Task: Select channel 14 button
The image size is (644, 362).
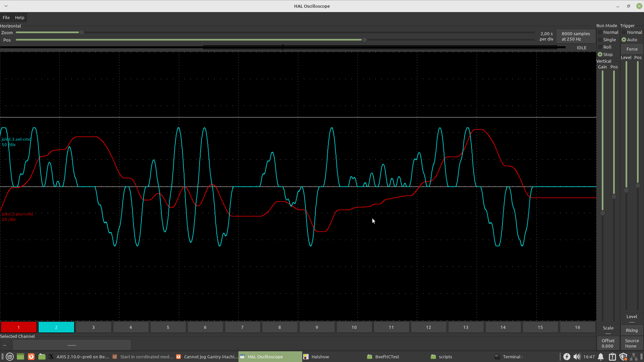Action: [503, 327]
